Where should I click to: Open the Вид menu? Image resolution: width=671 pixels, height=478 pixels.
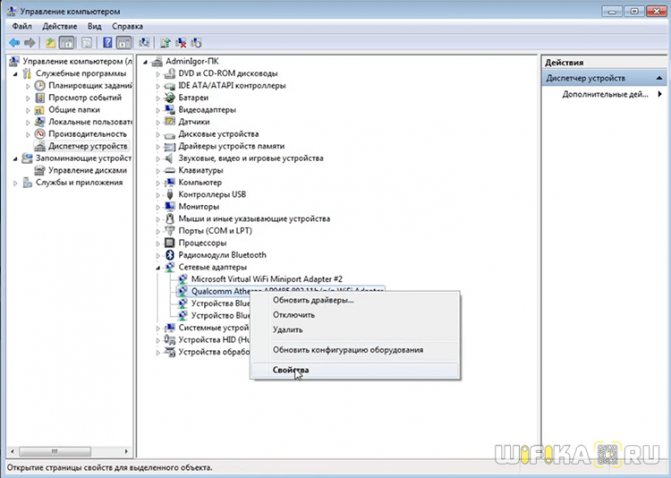pos(95,27)
